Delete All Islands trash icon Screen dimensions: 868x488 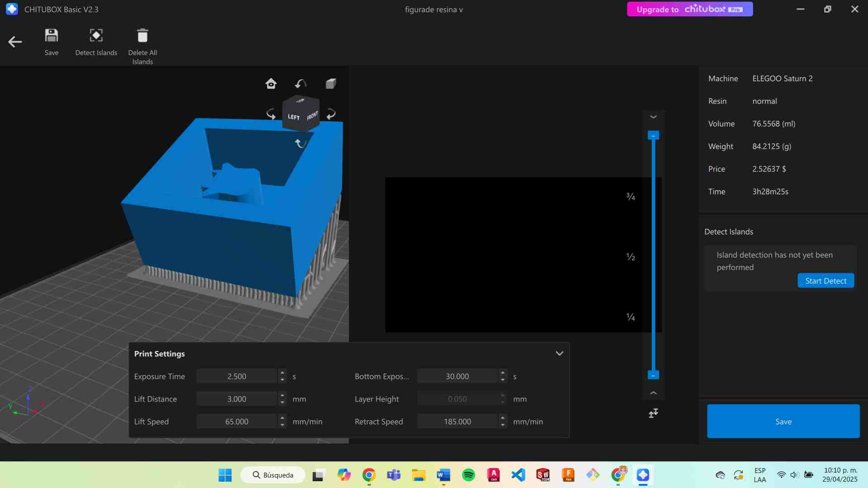click(x=143, y=36)
